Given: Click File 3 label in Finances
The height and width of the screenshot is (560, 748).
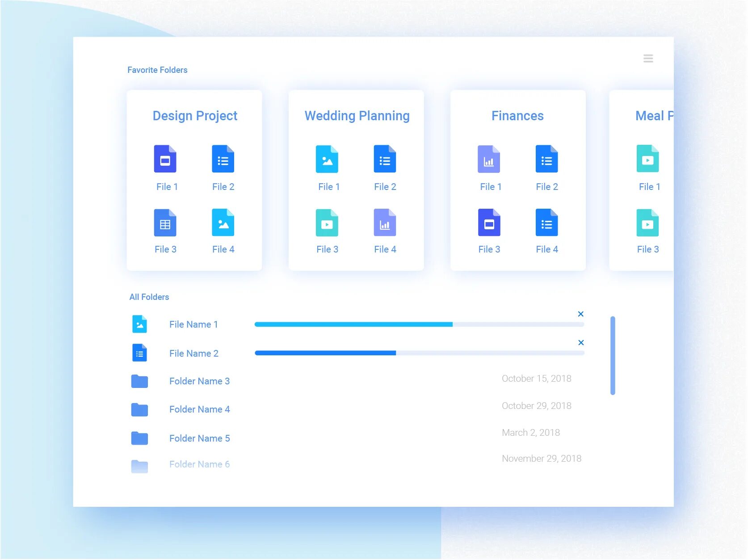Looking at the screenshot, I should click(489, 249).
